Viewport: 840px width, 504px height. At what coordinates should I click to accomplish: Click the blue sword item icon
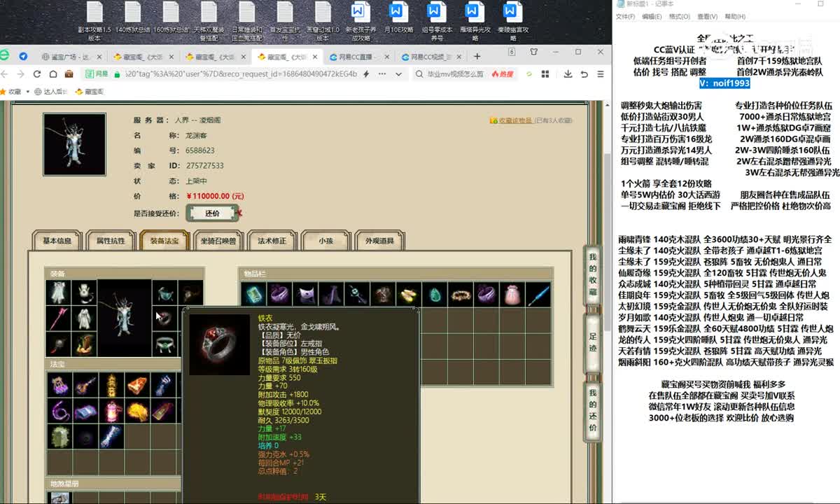[538, 295]
